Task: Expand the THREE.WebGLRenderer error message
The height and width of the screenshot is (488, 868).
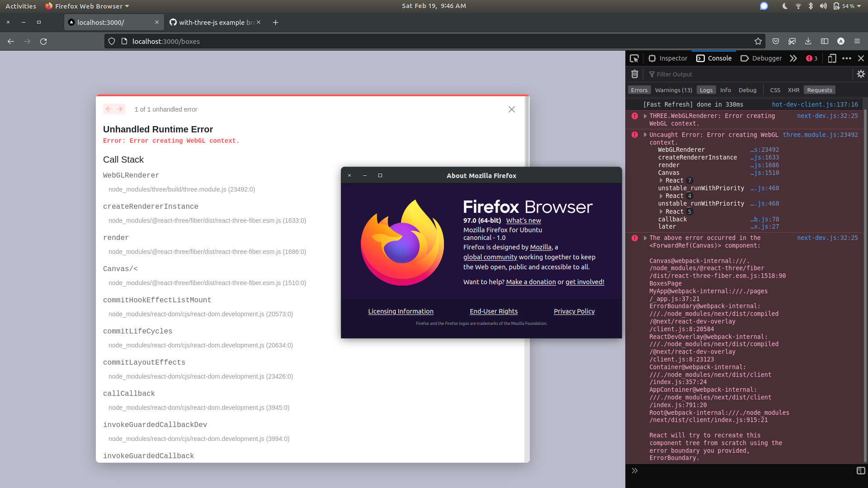Action: [645, 116]
